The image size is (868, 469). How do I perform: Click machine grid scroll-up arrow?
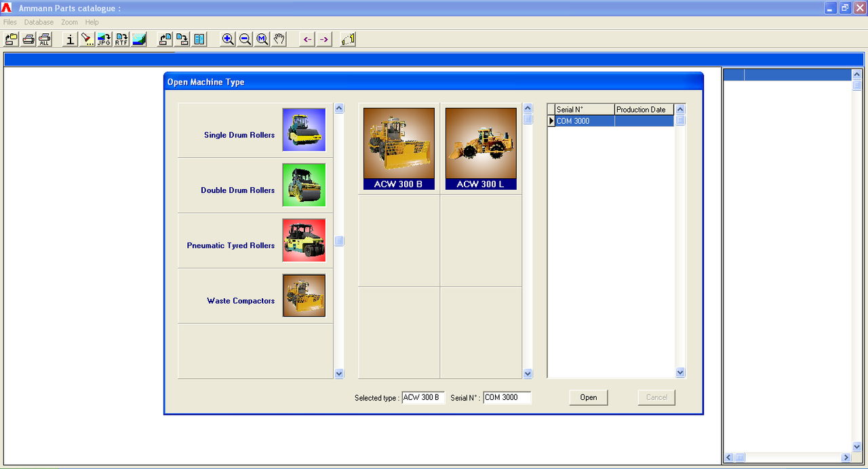pyautogui.click(x=528, y=108)
